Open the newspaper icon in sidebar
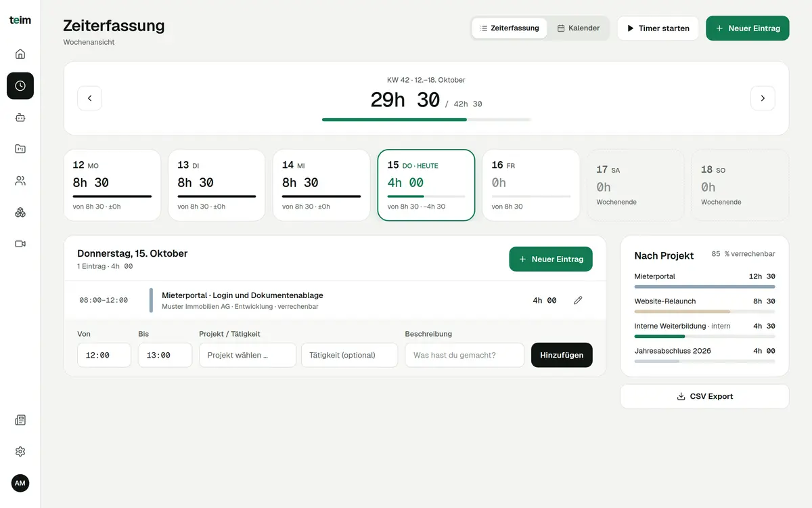The image size is (812, 508). point(20,420)
